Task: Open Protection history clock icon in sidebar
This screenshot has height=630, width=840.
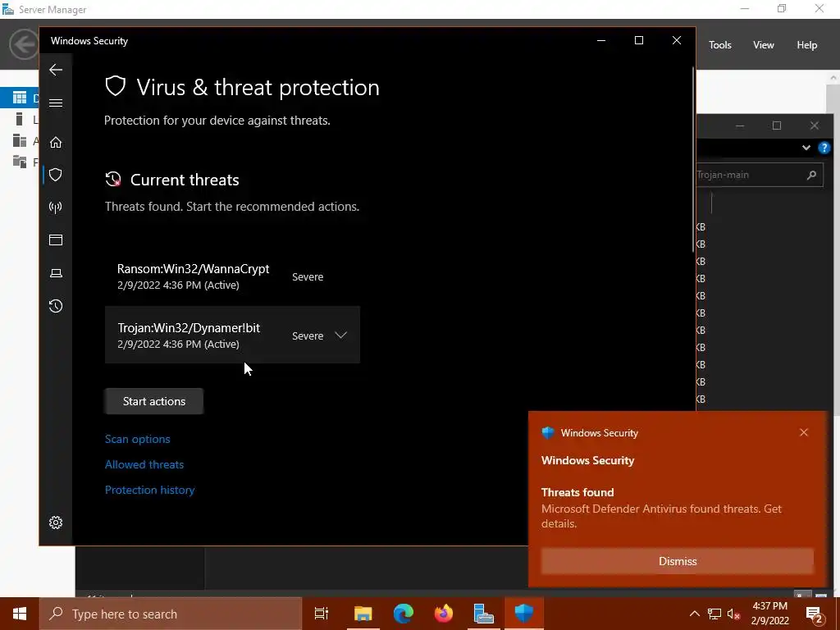Action: 56,306
